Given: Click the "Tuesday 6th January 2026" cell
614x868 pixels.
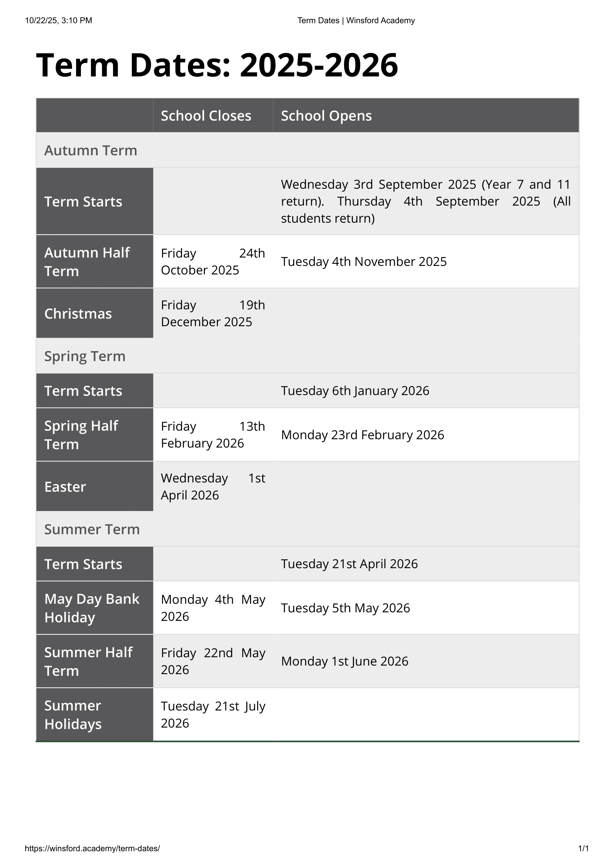Looking at the screenshot, I should [x=355, y=390].
